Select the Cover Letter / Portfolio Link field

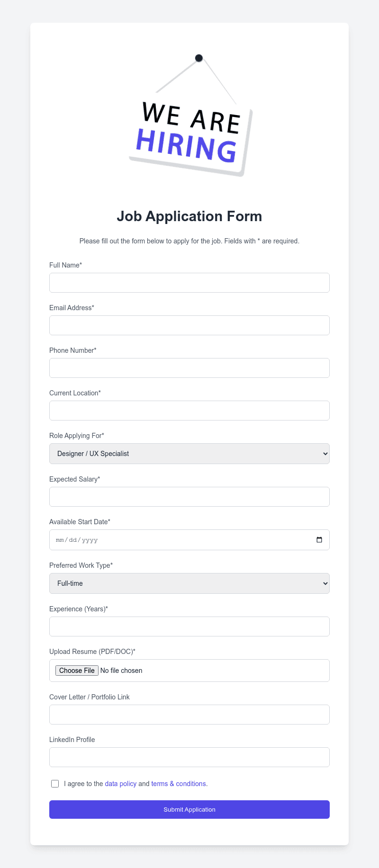click(189, 714)
